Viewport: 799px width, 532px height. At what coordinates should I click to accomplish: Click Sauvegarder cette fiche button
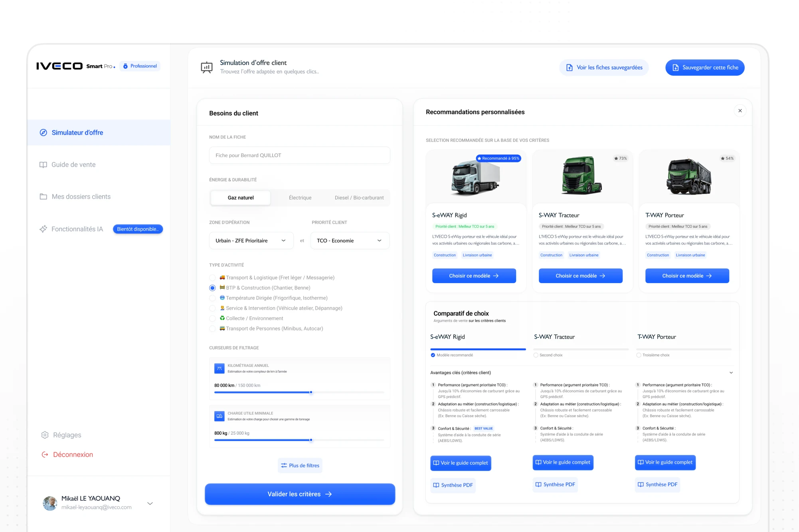coord(704,67)
